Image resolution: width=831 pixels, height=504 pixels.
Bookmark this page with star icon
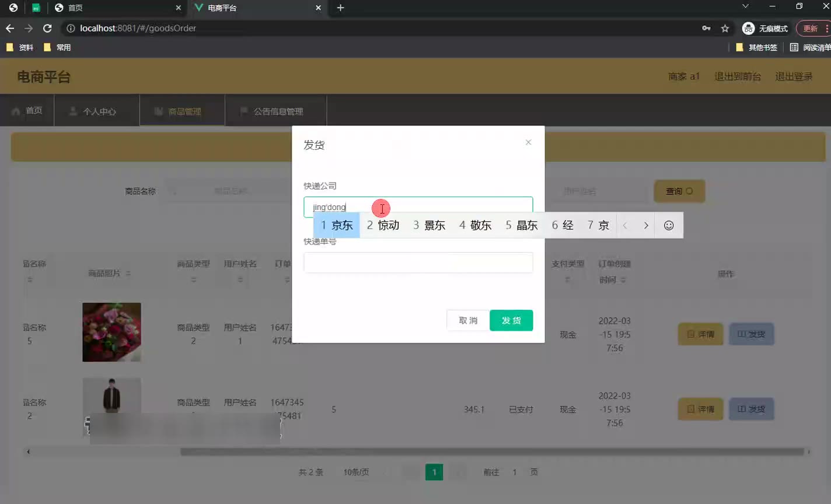click(725, 28)
